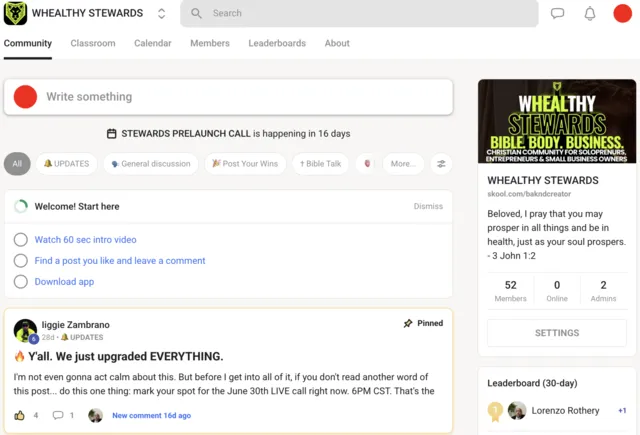Viewport: 640px width, 435px height.
Task: Open the red profile avatar menu
Action: tap(622, 13)
